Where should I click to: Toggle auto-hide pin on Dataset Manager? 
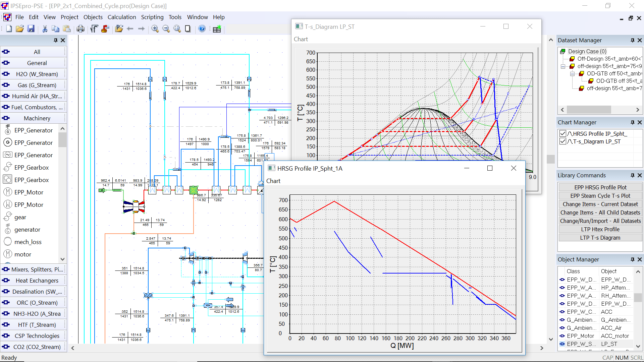tap(632, 40)
